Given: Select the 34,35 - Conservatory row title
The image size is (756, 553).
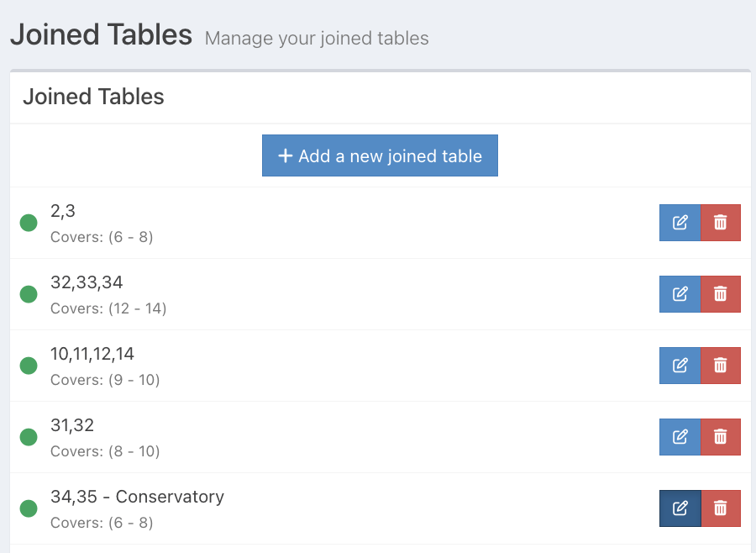Looking at the screenshot, I should (x=137, y=497).
